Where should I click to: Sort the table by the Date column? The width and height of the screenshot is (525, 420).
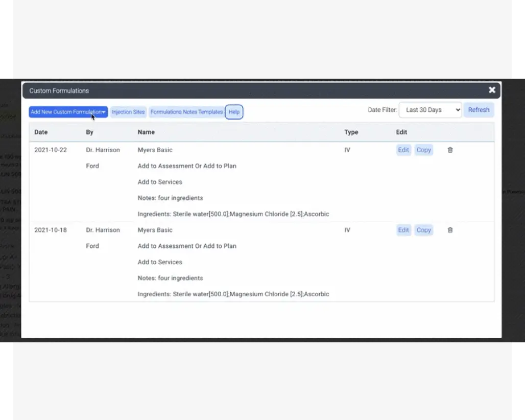click(41, 132)
